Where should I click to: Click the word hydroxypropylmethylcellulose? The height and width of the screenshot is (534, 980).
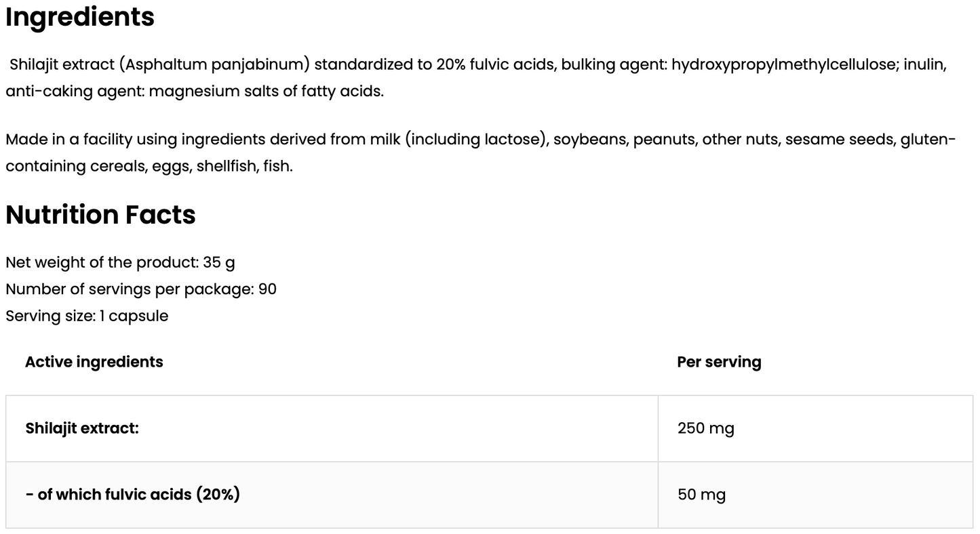[783, 65]
